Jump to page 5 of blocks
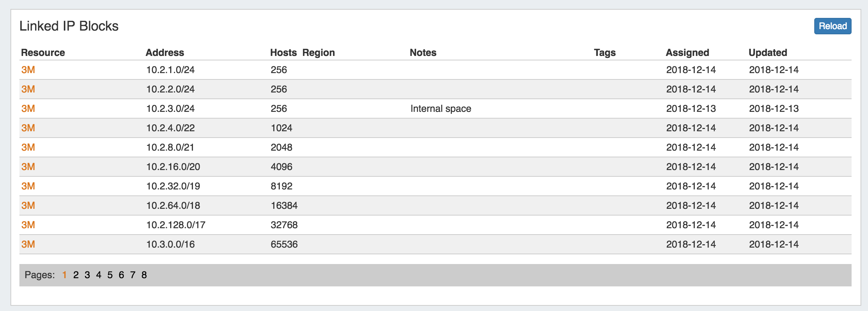This screenshot has height=311, width=868. pyautogui.click(x=110, y=275)
